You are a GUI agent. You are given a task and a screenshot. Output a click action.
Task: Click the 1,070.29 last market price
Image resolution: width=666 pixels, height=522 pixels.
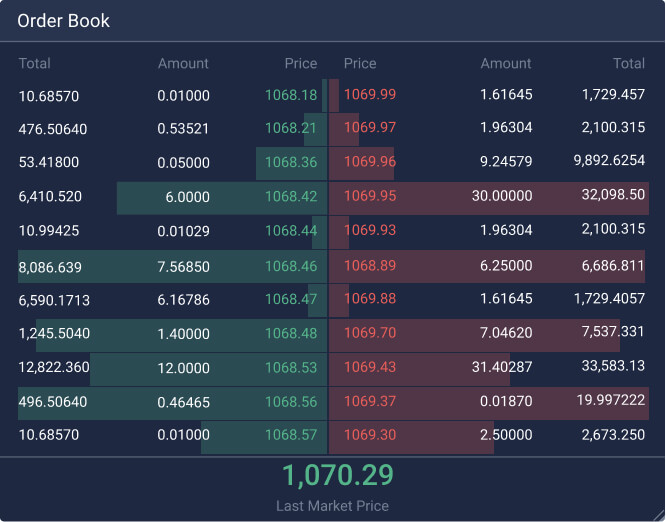tap(337, 475)
